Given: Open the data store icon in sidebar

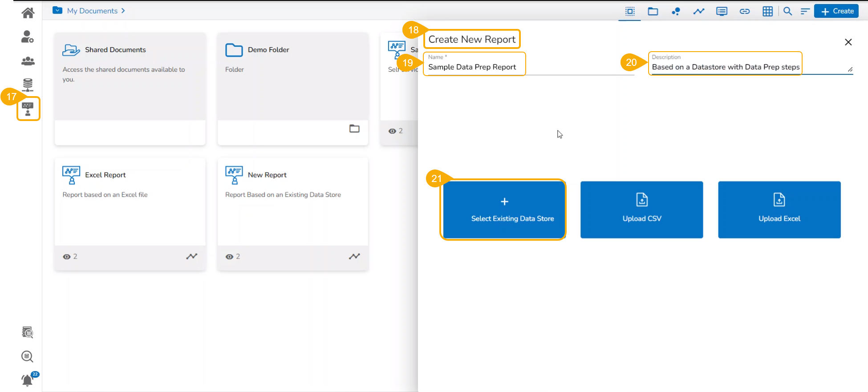Looking at the screenshot, I should 28,85.
